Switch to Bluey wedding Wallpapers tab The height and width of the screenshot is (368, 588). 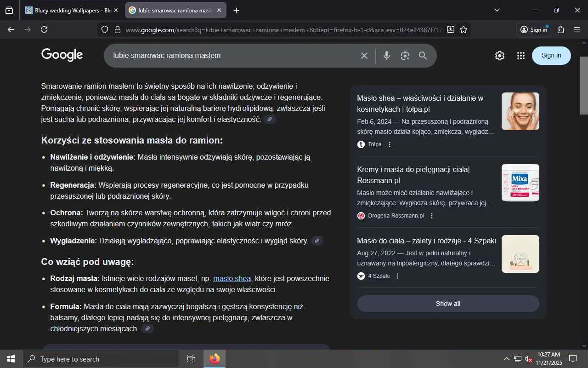(72, 10)
